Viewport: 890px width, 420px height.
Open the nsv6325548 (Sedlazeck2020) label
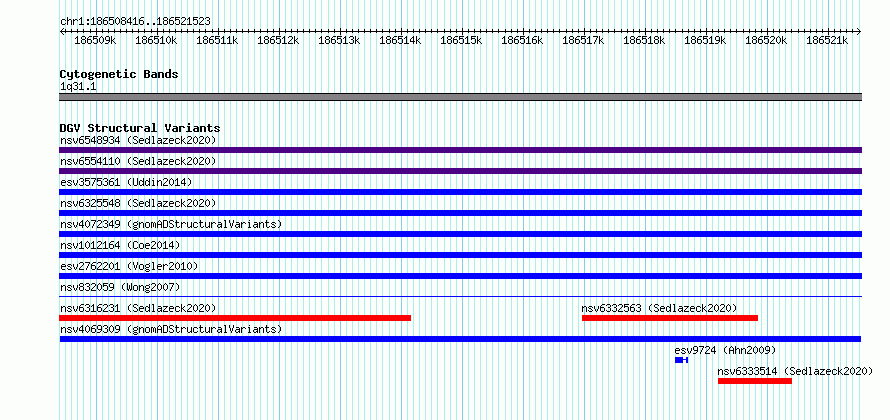(138, 203)
